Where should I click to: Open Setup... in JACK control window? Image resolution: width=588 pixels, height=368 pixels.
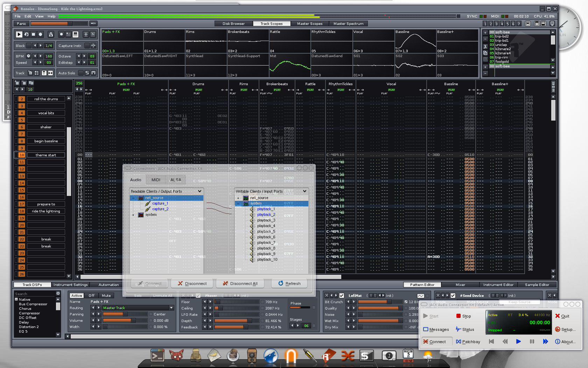tap(565, 329)
